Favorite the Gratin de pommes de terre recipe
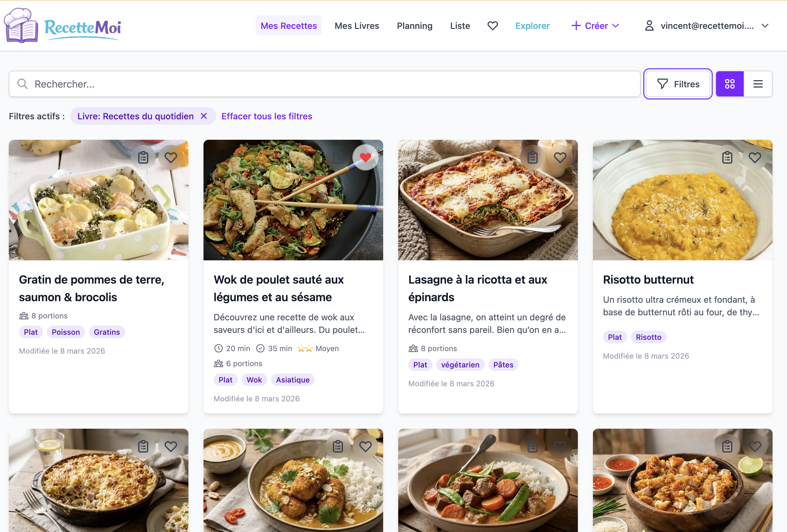The height and width of the screenshot is (532, 787). point(171,157)
